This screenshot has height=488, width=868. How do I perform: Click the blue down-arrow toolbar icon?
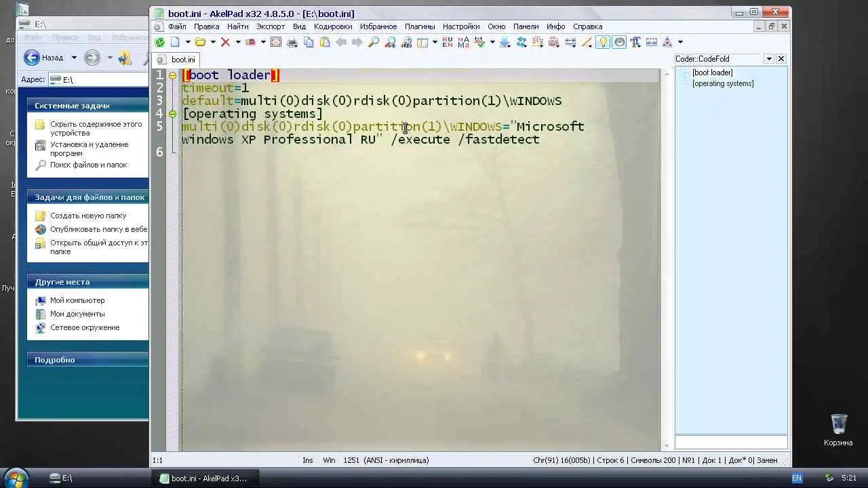[x=505, y=42]
